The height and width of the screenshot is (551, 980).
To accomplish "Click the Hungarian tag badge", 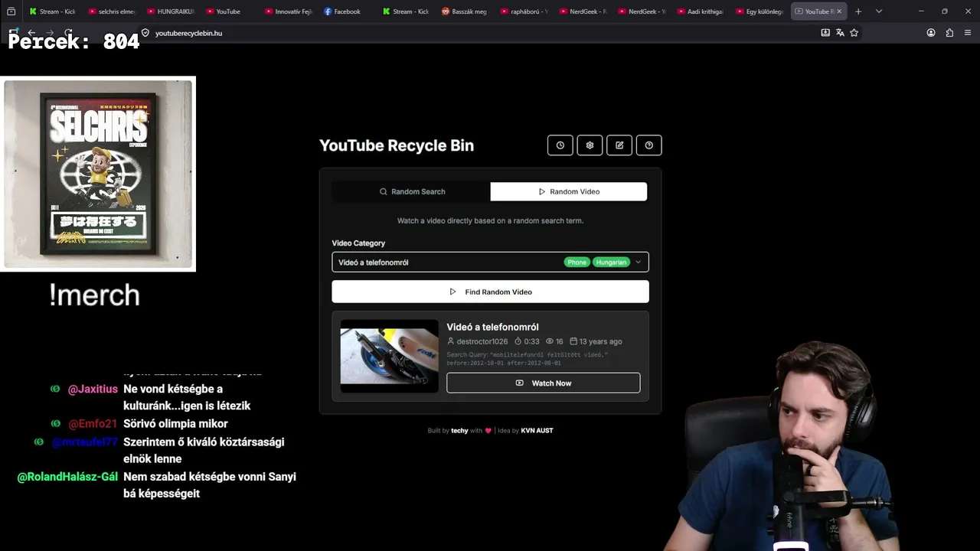I will tap(611, 262).
